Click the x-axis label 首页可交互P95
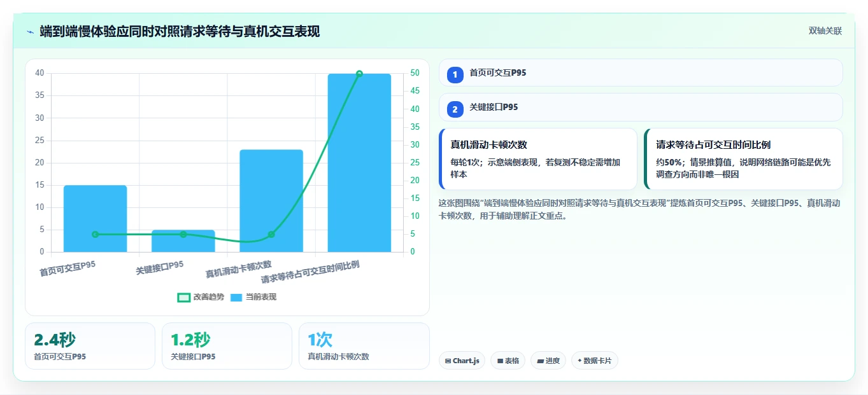Viewport: 868px width, 395px height. pos(68,268)
